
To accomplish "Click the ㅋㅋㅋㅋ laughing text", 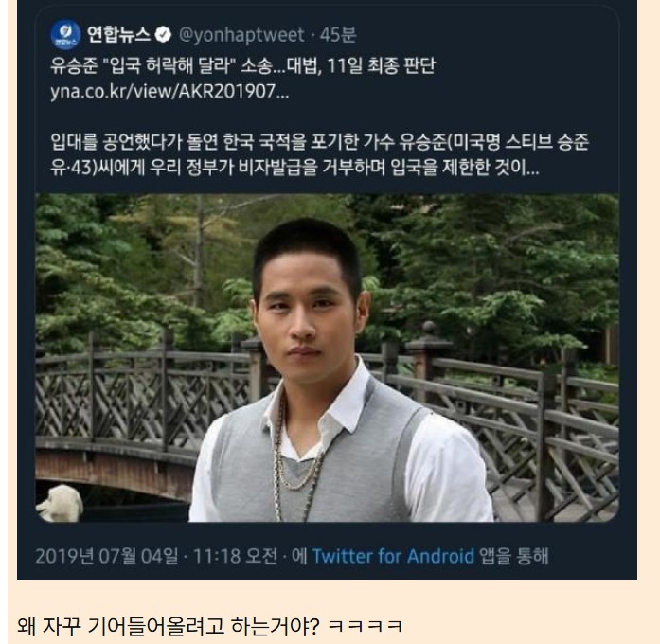I will click(x=365, y=626).
